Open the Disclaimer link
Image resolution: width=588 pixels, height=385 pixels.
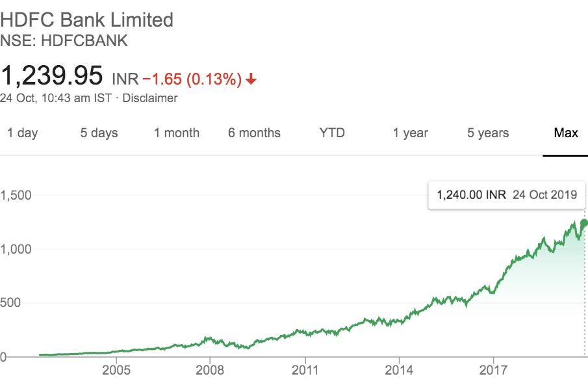[x=150, y=98]
